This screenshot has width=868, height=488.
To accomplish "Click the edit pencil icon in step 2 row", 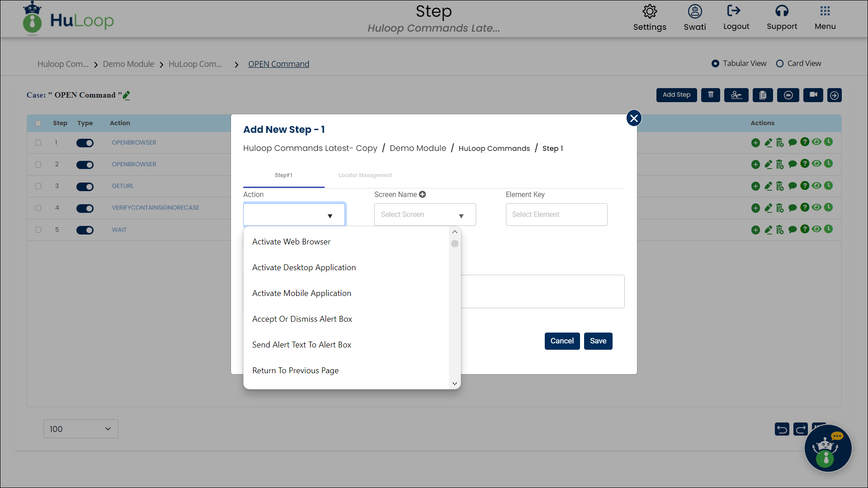I will click(768, 164).
